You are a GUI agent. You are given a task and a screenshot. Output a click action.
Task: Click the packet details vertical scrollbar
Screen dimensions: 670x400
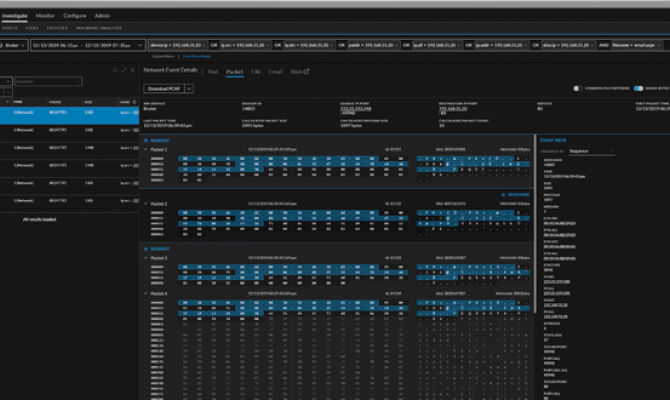(535, 222)
